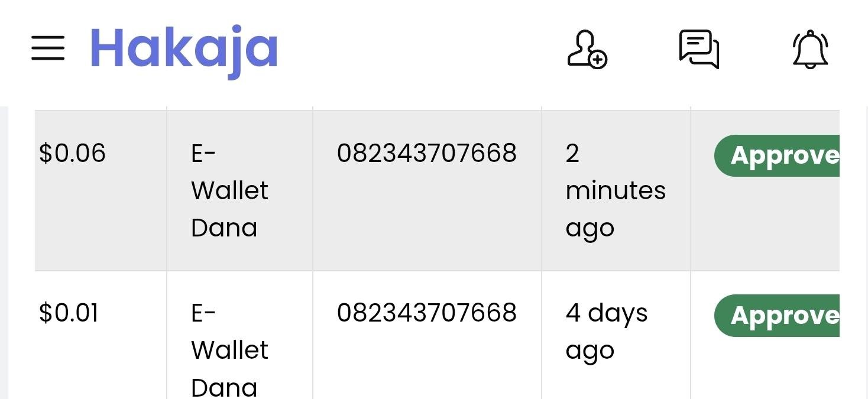Click the '2 minutes ago' timestamp
This screenshot has width=868, height=399.
615,190
